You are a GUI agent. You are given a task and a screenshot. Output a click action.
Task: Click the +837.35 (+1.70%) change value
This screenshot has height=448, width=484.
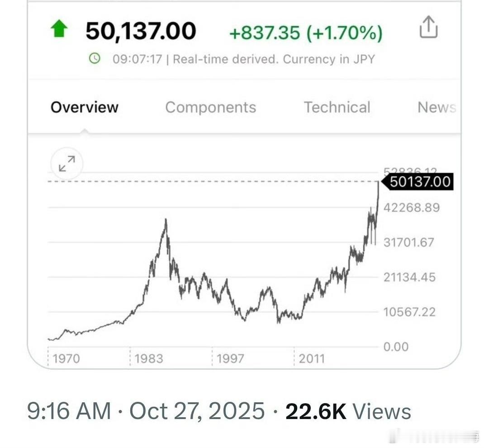(306, 33)
